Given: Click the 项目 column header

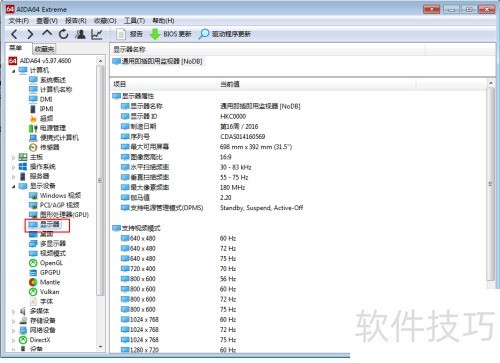Looking at the screenshot, I should (163, 84).
